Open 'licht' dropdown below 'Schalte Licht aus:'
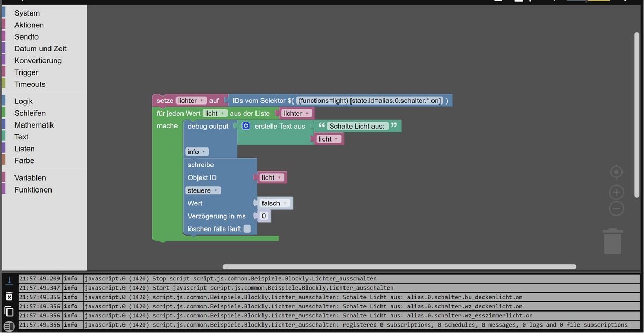 329,139
